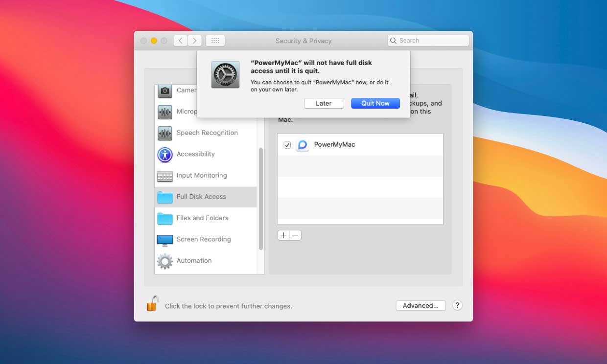This screenshot has height=364, width=607.
Task: Show all preferences with the grid button
Action: [x=215, y=41]
